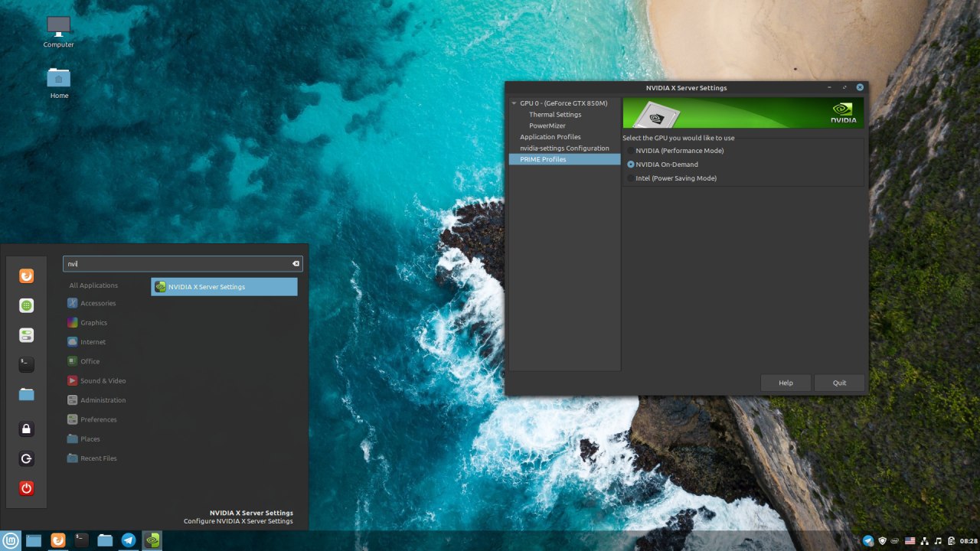Launch Firefox from the taskbar
Viewport: 980px width, 551px height.
(57, 540)
